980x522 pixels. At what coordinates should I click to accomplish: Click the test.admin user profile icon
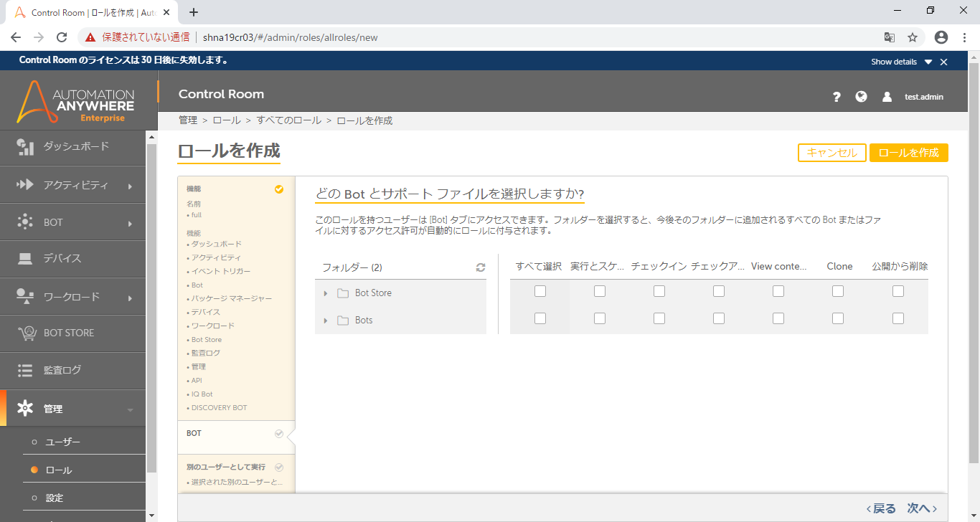tap(887, 97)
